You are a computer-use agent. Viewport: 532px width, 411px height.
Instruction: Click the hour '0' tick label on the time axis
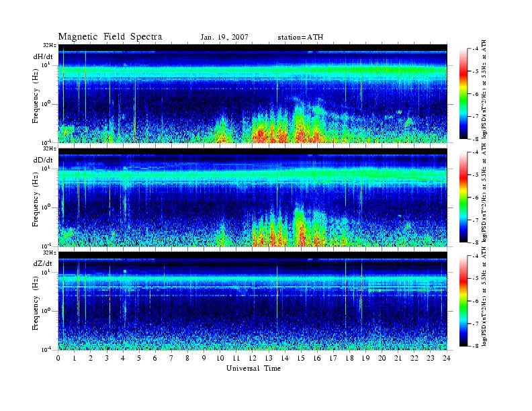58,358
